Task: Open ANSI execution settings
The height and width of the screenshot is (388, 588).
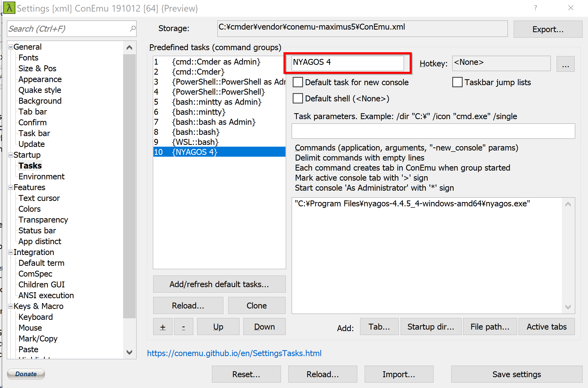Action: tap(46, 295)
